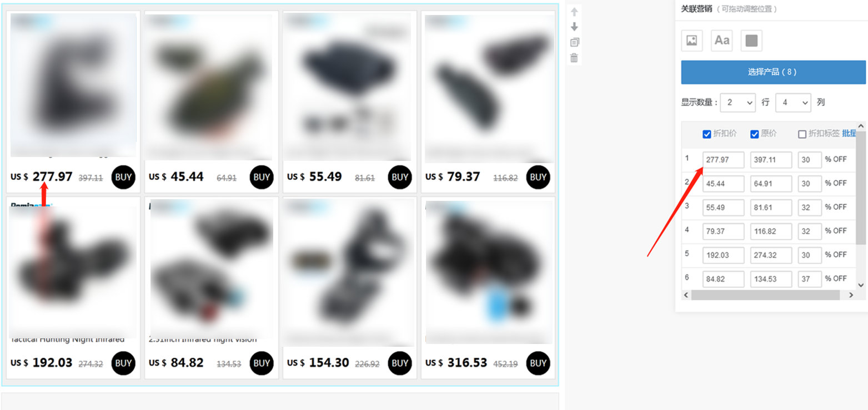Click discount price field showing 277.97
The height and width of the screenshot is (410, 868).
pos(724,160)
